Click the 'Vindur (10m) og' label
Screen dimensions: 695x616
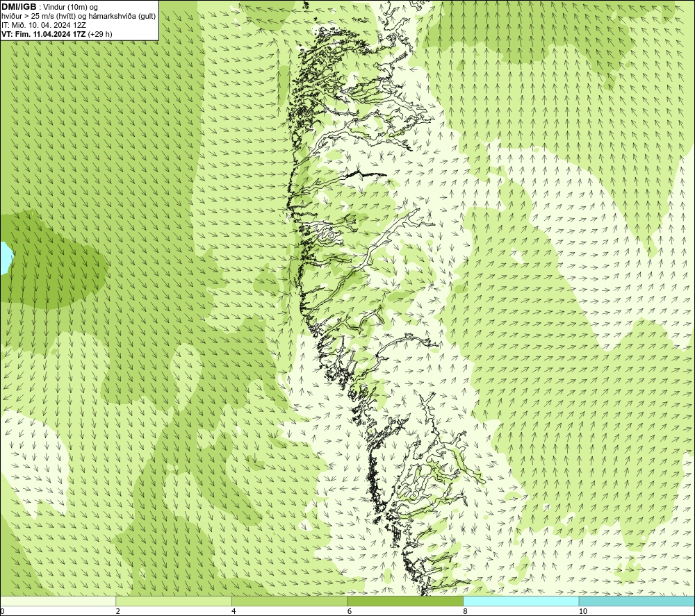pos(71,7)
